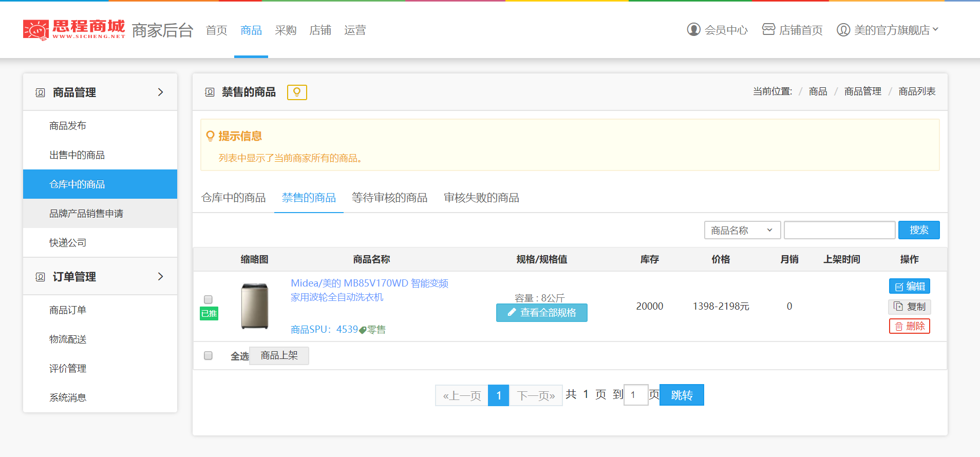Click the 容量：8公斤 specification text

point(540,298)
